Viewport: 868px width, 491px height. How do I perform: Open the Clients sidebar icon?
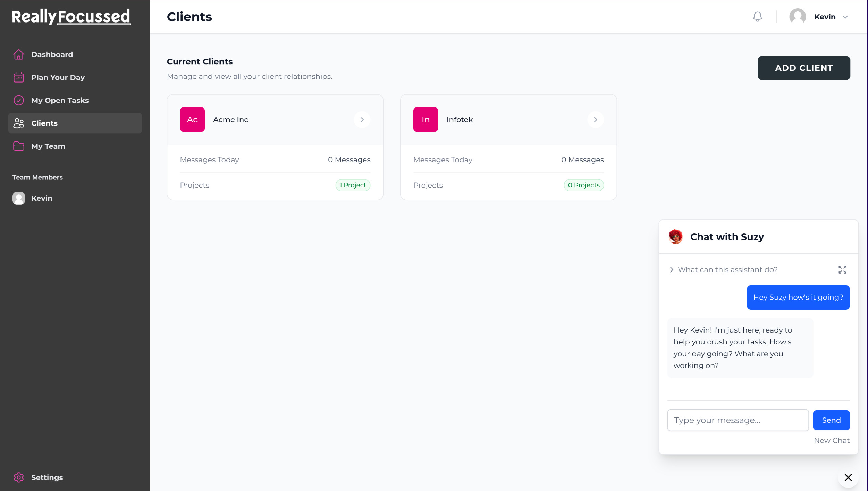(x=18, y=123)
